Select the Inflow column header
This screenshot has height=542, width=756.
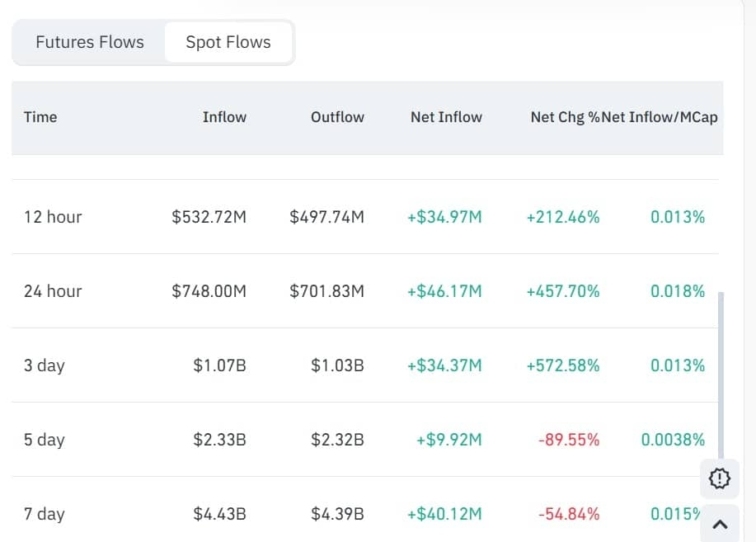(224, 117)
